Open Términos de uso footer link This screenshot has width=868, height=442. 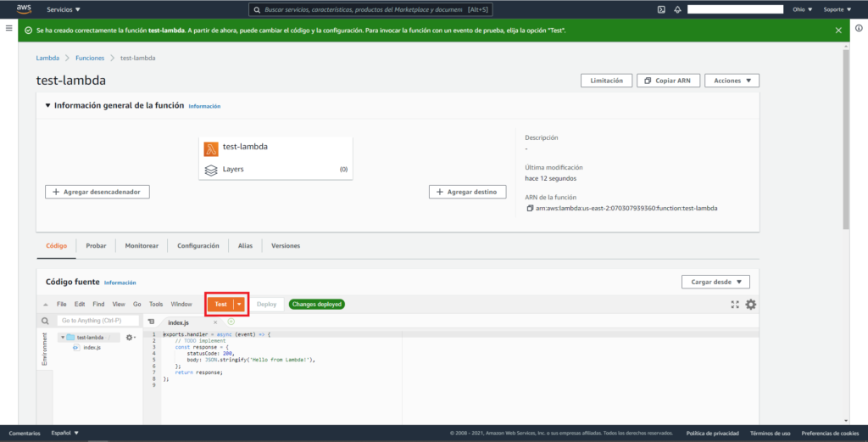coord(770,434)
